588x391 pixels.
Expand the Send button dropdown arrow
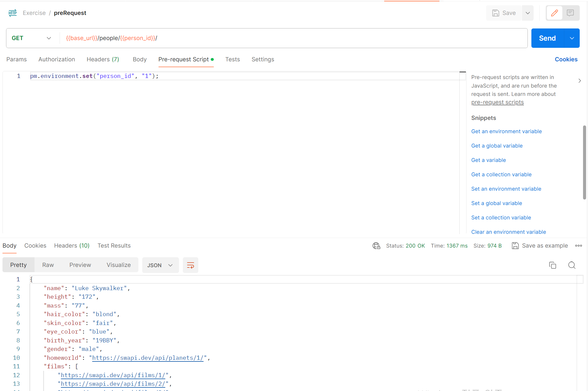point(572,38)
